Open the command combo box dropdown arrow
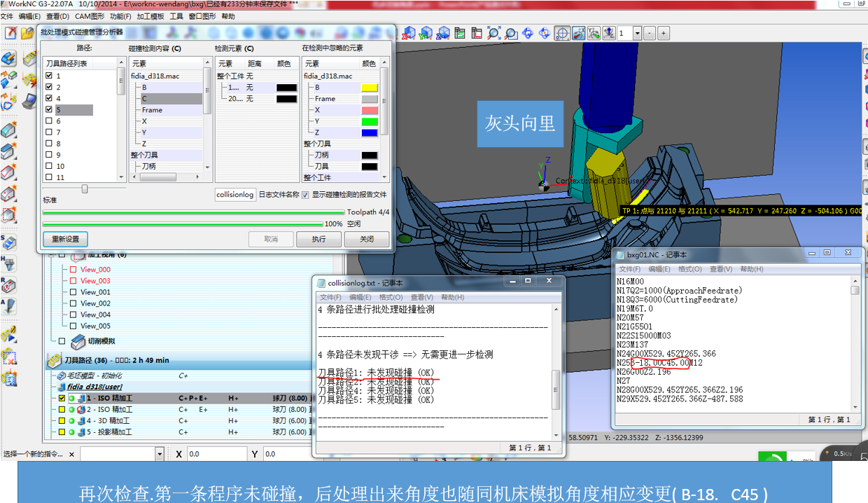868x503 pixels. tap(160, 454)
